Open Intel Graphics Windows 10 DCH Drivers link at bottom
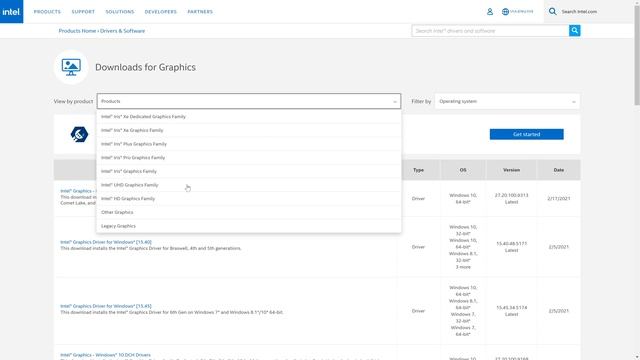Viewport: 640px width, 360px height. coord(105,355)
